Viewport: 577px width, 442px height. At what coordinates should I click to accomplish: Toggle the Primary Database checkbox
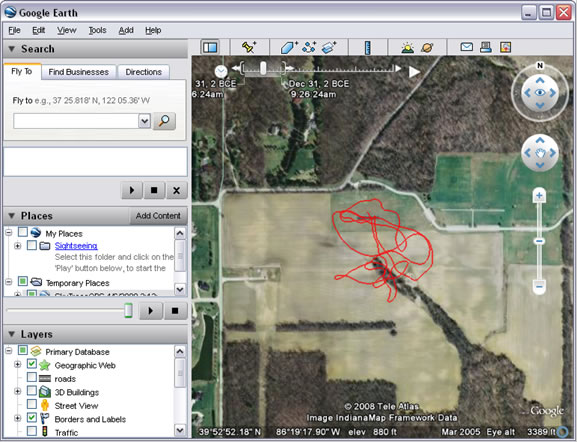[x=23, y=350]
